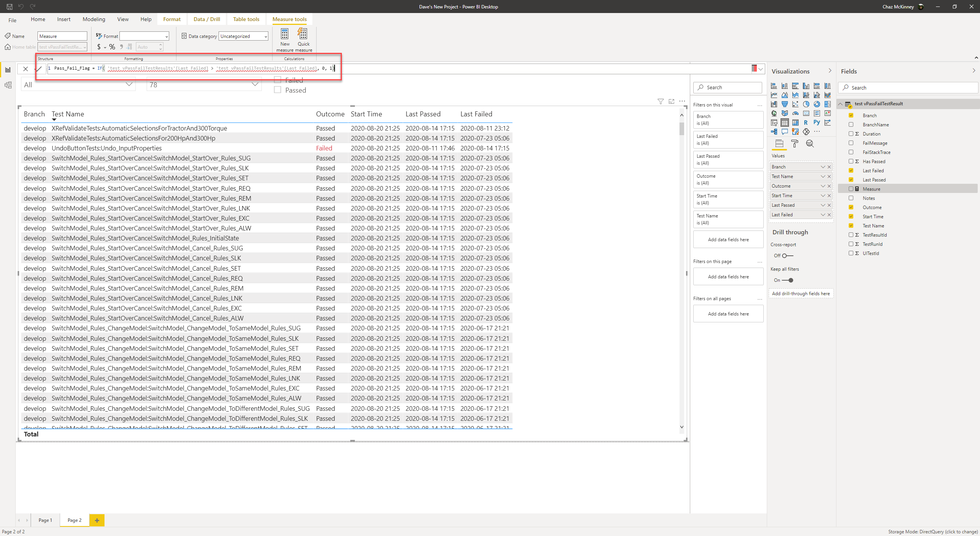The height and width of the screenshot is (536, 980).
Task: Open the Data / Drill tab
Action: (x=207, y=19)
